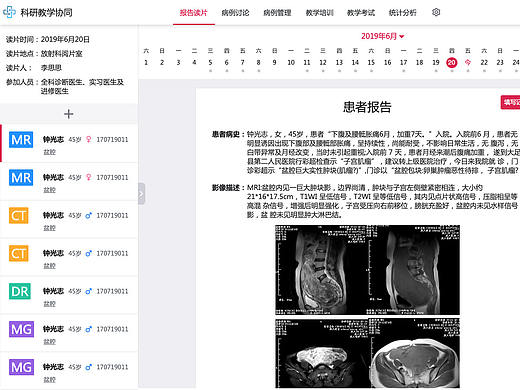
Task: Click 读片时间：2019年6月20日 text
Action: coord(48,39)
